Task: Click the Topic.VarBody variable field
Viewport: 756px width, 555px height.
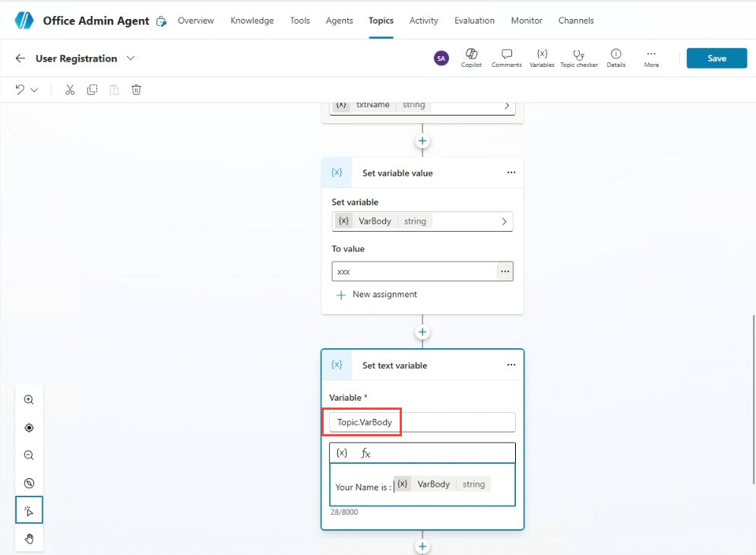Action: click(422, 422)
